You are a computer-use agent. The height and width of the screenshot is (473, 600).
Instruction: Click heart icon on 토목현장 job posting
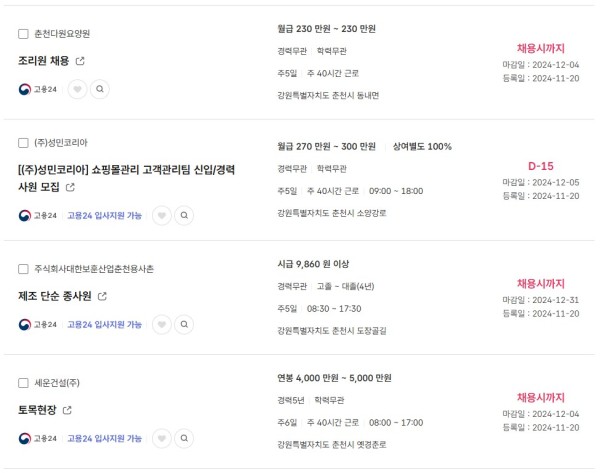coord(162,438)
